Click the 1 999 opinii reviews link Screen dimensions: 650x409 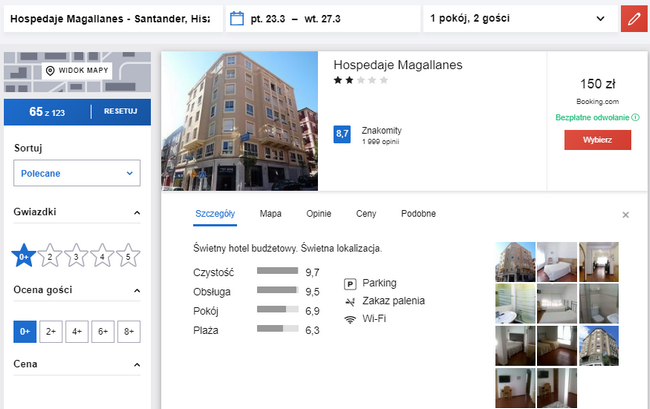[x=380, y=142]
